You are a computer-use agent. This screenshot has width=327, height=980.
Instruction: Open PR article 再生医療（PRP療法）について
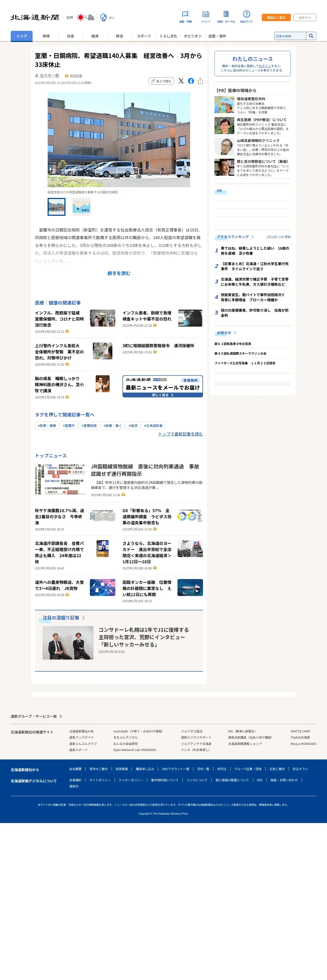tap(252, 126)
